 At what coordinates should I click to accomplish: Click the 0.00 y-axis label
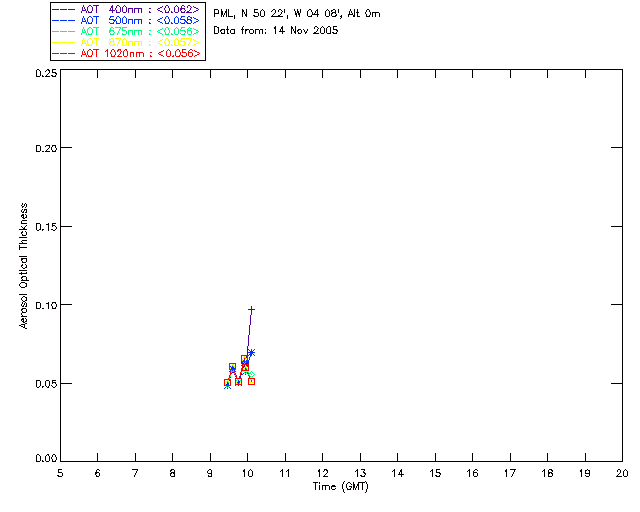click(46, 459)
